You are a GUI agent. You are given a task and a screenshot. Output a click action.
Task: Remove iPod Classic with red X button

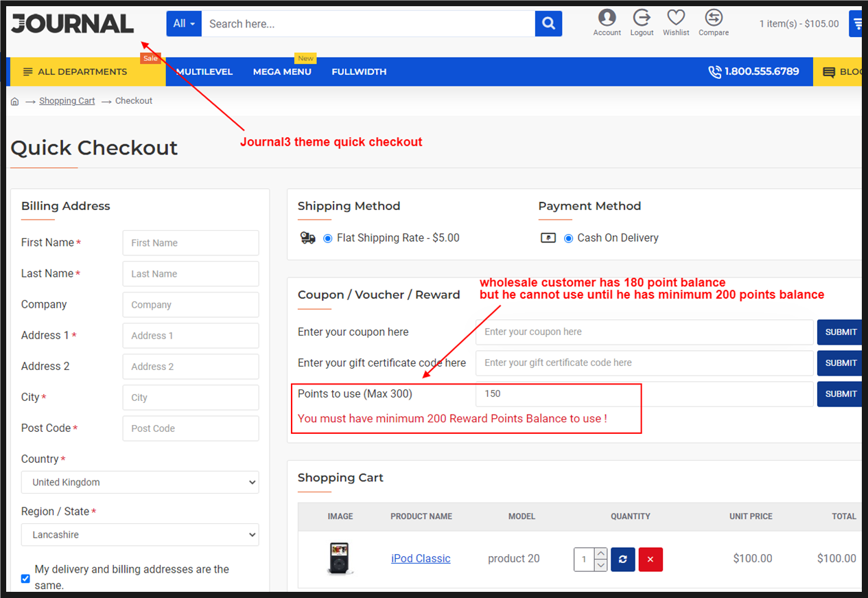650,560
